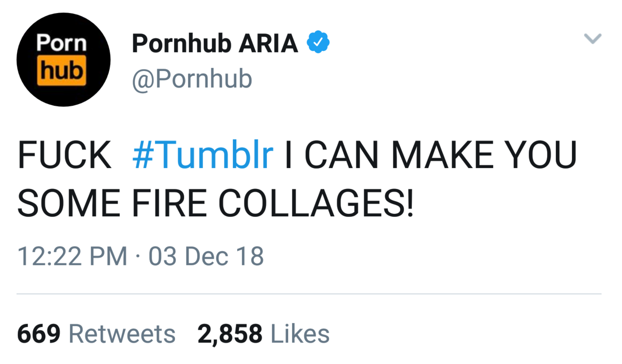
Task: View the 669 retweet count number
Action: coord(39,334)
